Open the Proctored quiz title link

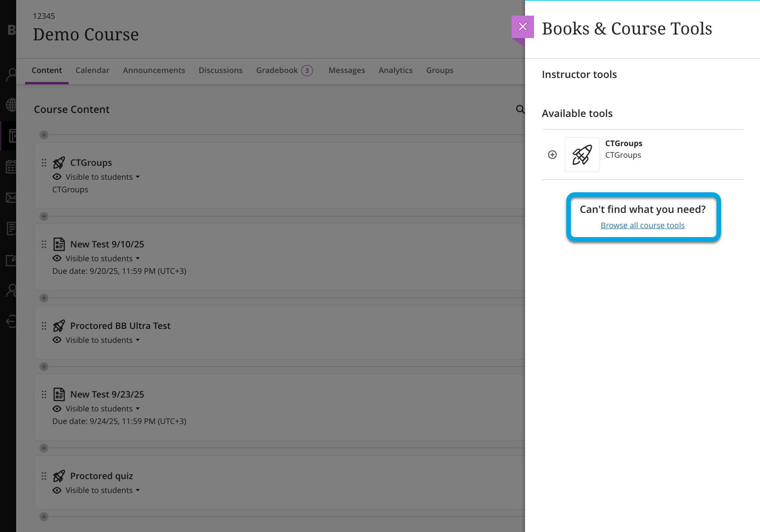[x=101, y=476]
